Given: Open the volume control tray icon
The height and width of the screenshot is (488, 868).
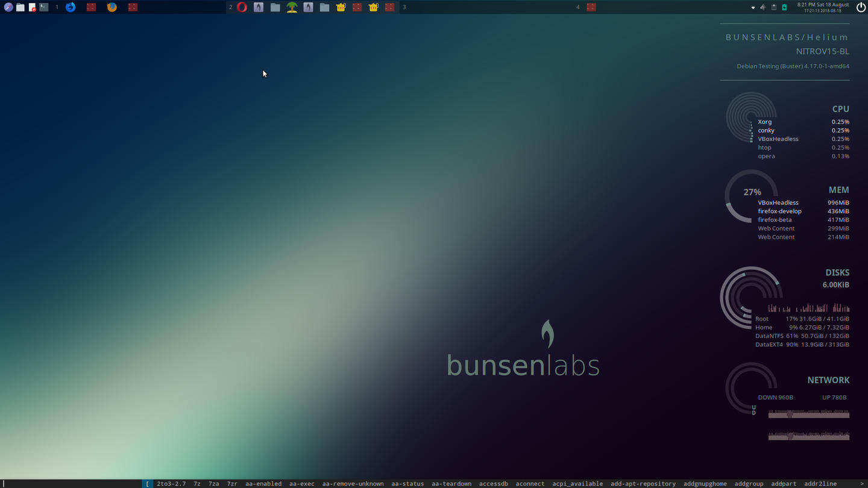Looking at the screenshot, I should click(763, 7).
